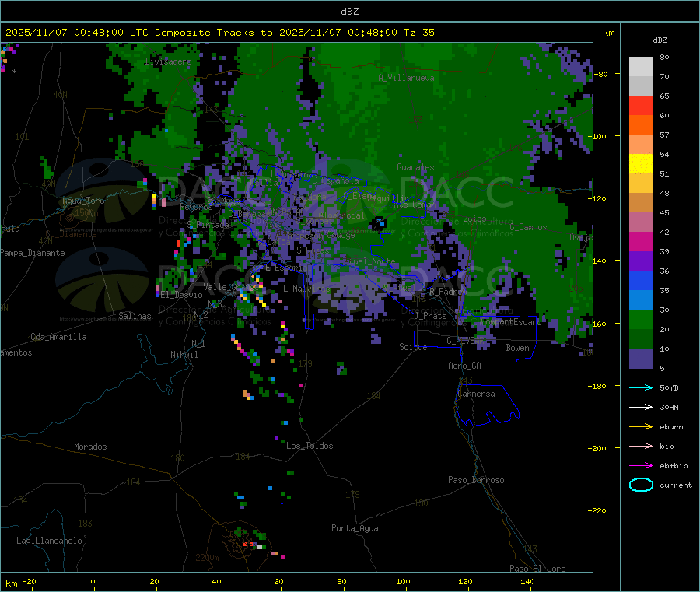Screen dimensions: 700x592
Task: Click the 'Salinas' map label
Action: click(x=135, y=316)
